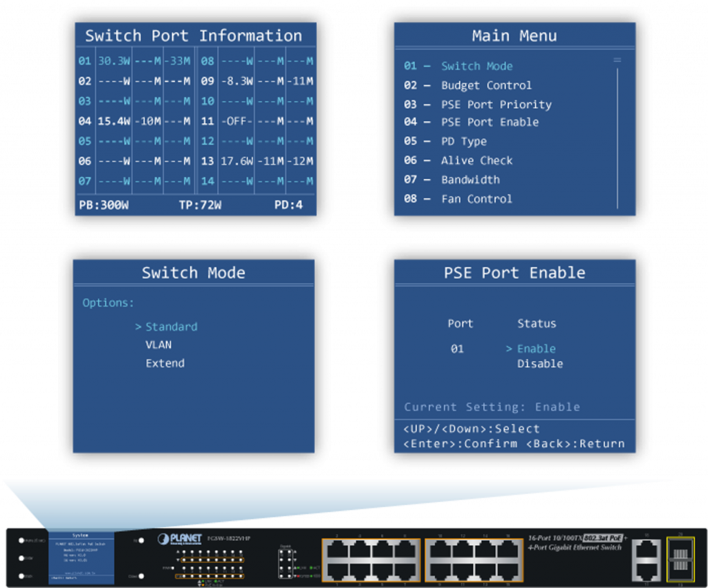Open Budget Control from Main Menu
This screenshot has height=588, width=708.
pyautogui.click(x=486, y=85)
